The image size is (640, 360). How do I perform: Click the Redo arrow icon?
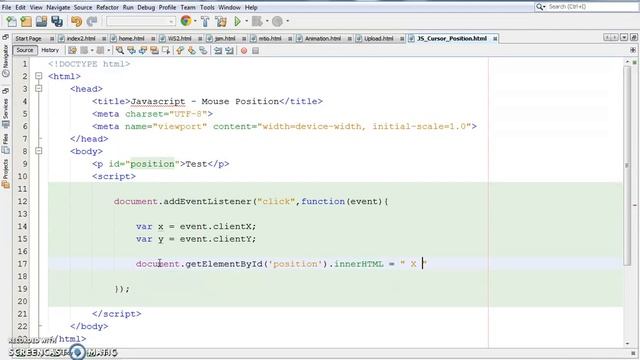point(92,22)
